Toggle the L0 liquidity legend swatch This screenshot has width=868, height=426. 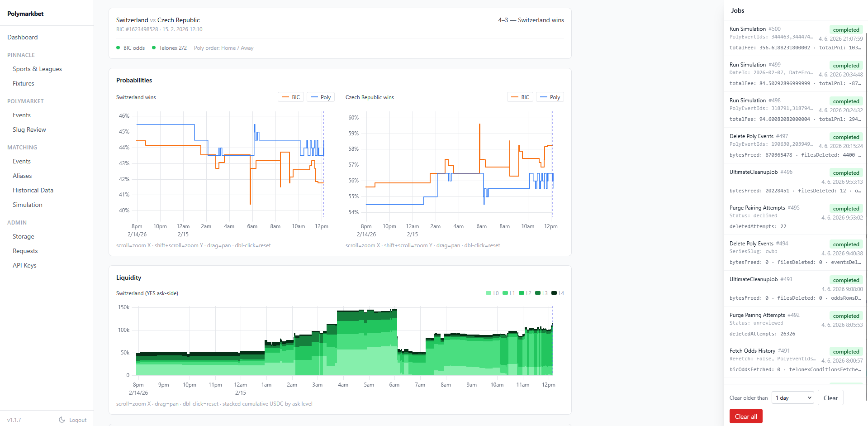tap(489, 293)
